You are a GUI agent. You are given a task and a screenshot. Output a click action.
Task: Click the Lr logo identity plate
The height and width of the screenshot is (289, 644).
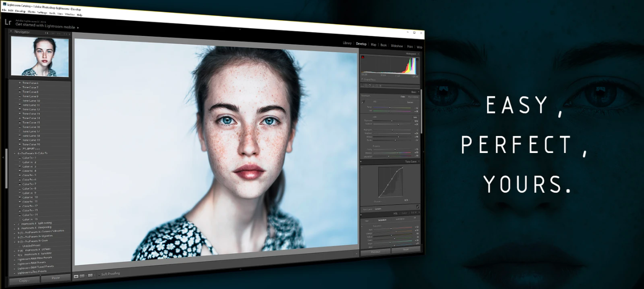pyautogui.click(x=8, y=22)
